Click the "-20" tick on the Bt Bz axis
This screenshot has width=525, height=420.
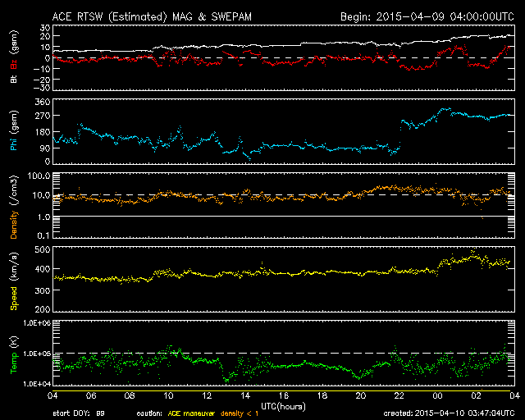[x=42, y=80]
